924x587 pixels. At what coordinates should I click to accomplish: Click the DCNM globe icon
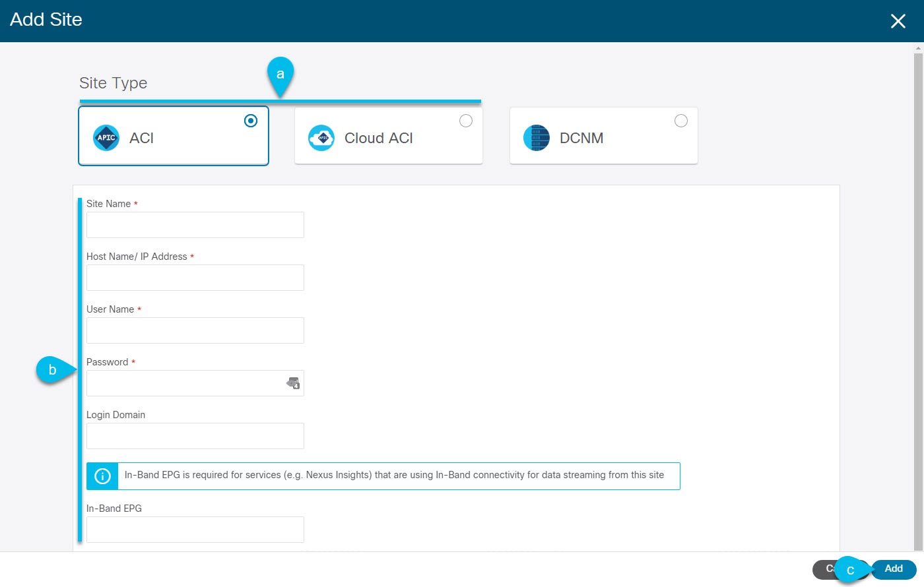pyautogui.click(x=537, y=138)
